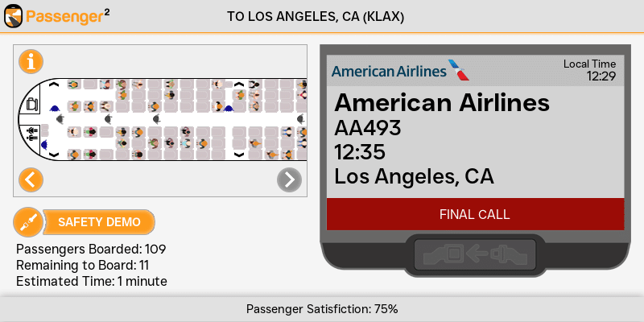Click the flight number AA493
644x322 pixels.
pyautogui.click(x=367, y=128)
